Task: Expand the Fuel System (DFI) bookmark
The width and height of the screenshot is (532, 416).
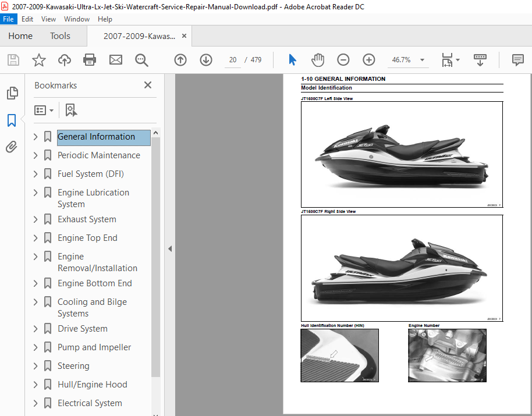Action: (x=36, y=174)
